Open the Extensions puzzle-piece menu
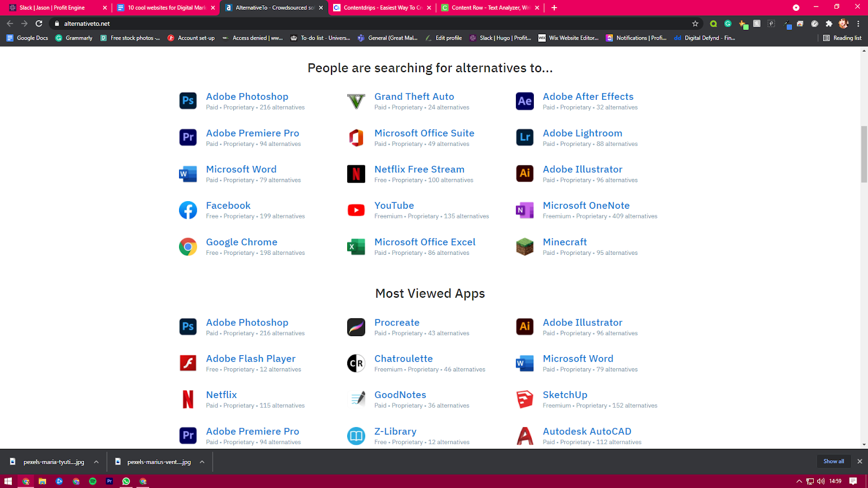Screen dimensions: 868x488 tap(829, 23)
